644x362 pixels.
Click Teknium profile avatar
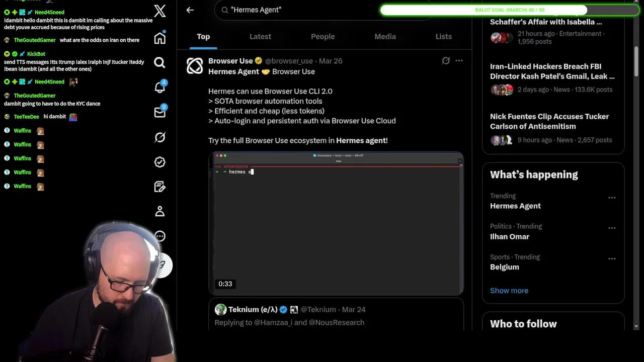pos(220,309)
